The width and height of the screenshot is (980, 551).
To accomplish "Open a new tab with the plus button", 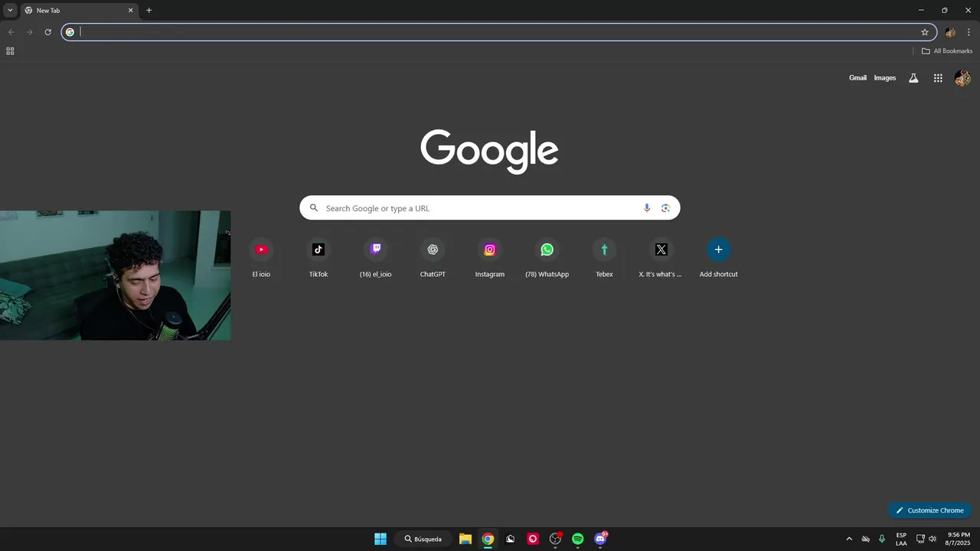I will (x=149, y=11).
